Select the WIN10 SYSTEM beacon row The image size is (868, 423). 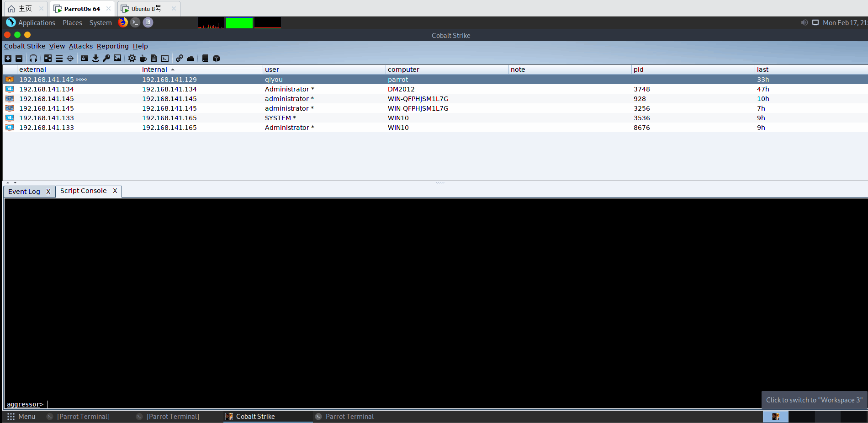coord(435,118)
